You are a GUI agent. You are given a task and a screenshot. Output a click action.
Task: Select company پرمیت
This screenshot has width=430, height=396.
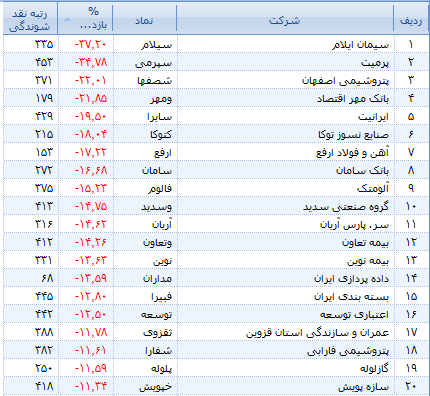(x=375, y=63)
